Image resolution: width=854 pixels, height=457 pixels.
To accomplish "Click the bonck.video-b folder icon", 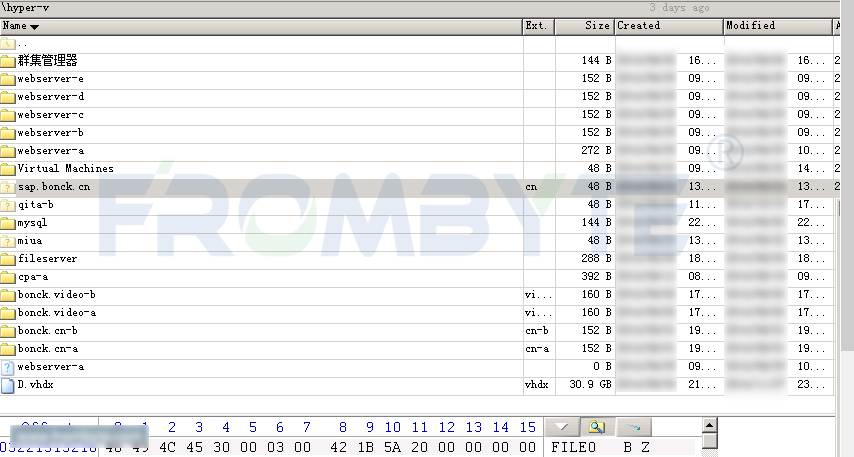I will coord(8,295).
